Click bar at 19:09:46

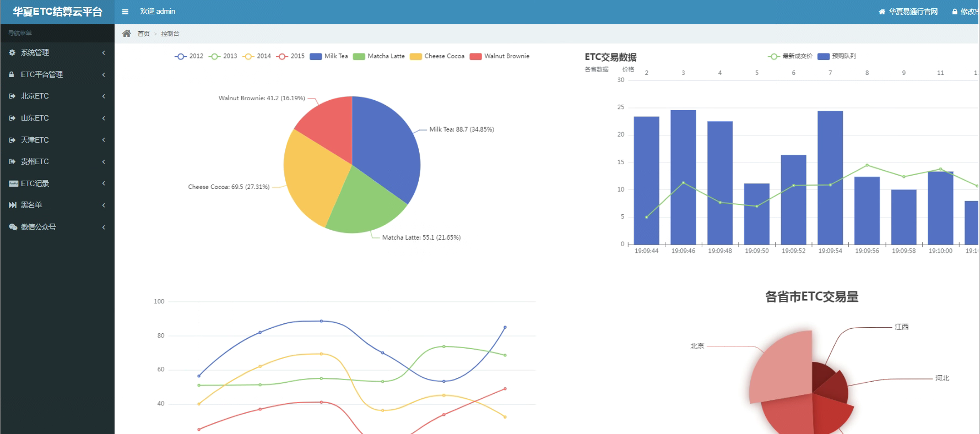(x=683, y=177)
